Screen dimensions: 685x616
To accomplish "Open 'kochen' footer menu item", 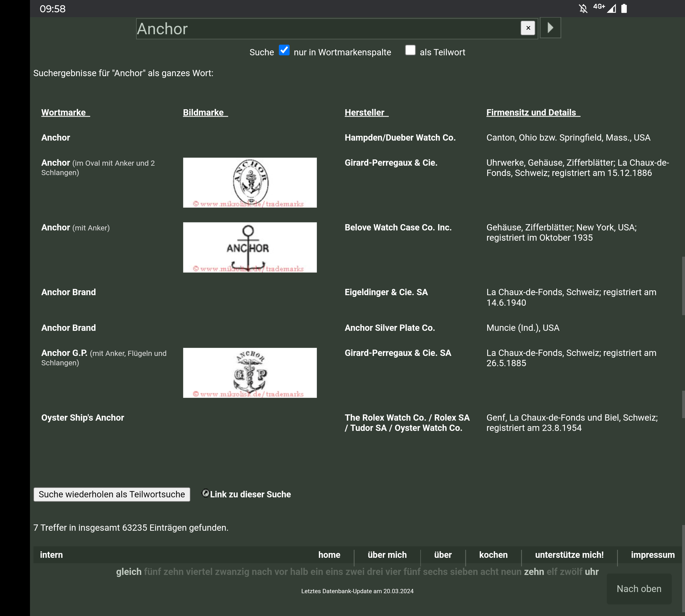I will tap(493, 555).
